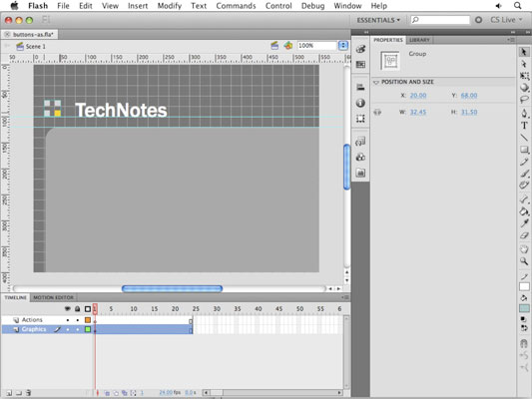Select the Text tool in toolbar
Viewport: 532px width, 399px height.
tap(524, 126)
